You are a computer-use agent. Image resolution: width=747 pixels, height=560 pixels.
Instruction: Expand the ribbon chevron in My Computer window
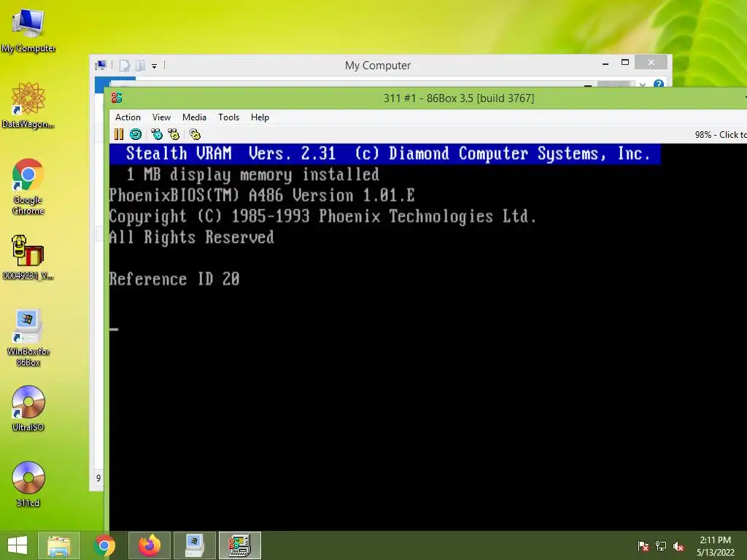pos(643,85)
